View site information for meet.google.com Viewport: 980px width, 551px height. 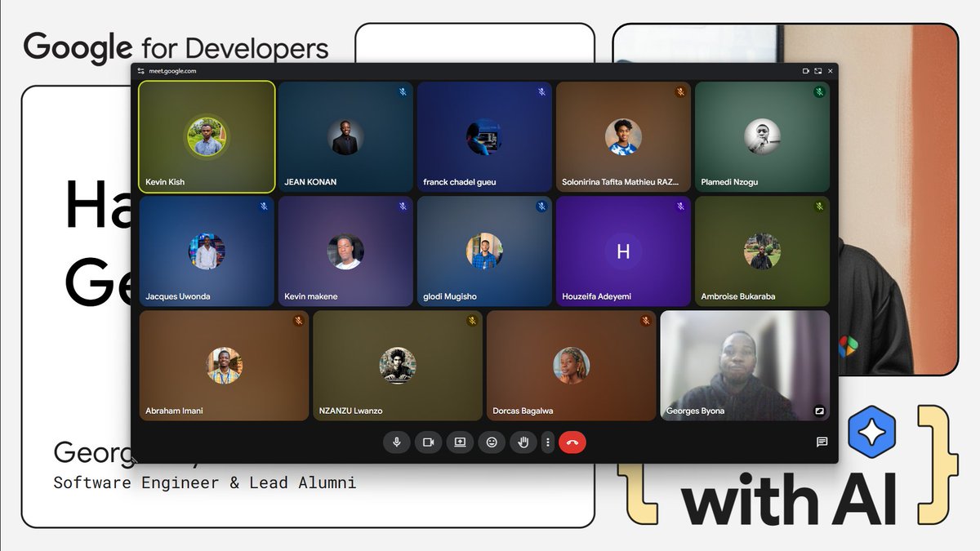point(141,71)
